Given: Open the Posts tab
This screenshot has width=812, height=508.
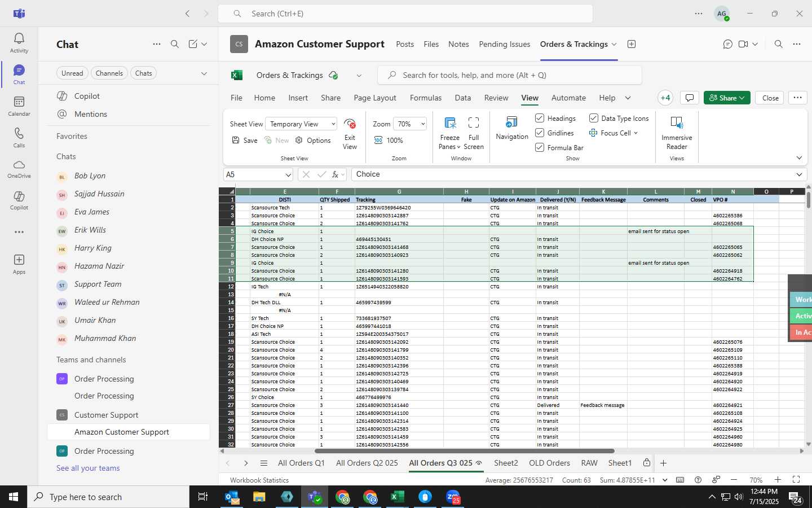Looking at the screenshot, I should [405, 44].
